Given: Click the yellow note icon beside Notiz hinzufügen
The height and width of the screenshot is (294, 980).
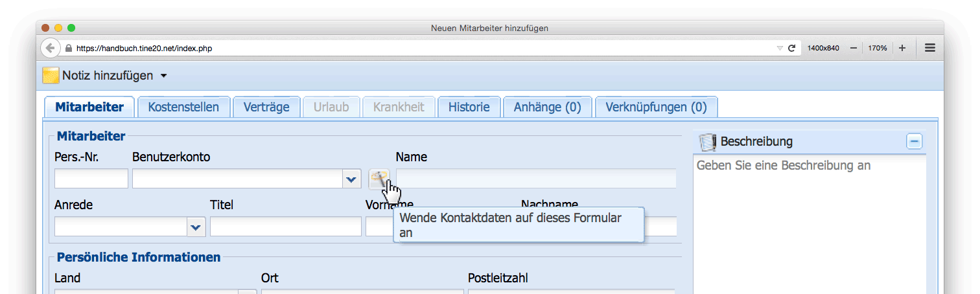Looking at the screenshot, I should pyautogui.click(x=51, y=76).
